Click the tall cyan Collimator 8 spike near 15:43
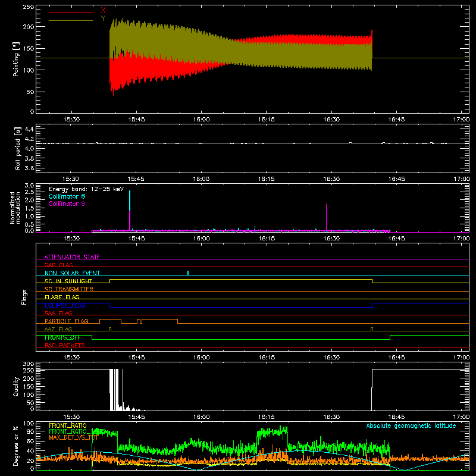The height and width of the screenshot is (476, 476). (x=130, y=201)
